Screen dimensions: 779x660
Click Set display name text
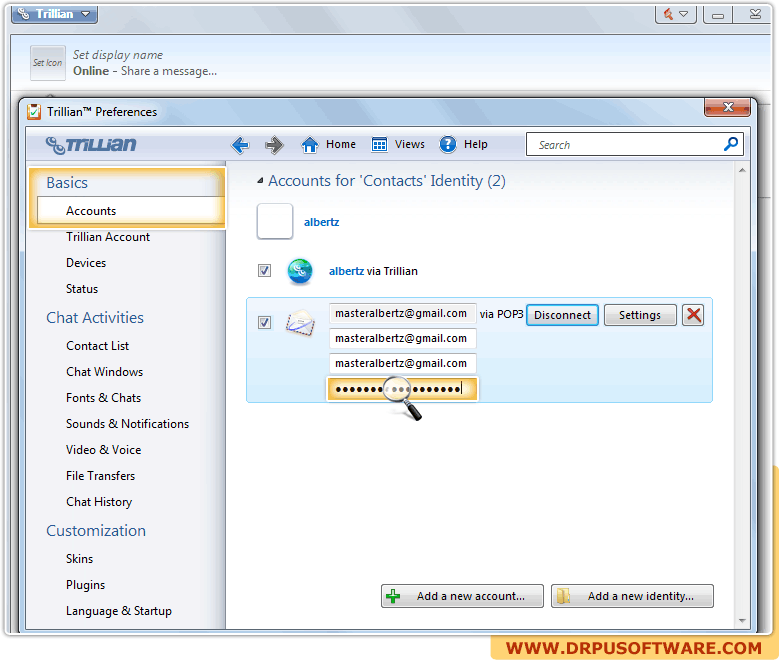point(118,55)
